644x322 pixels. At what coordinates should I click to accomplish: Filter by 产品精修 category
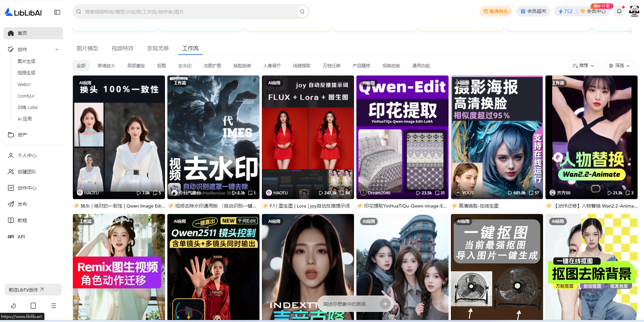[361, 66]
